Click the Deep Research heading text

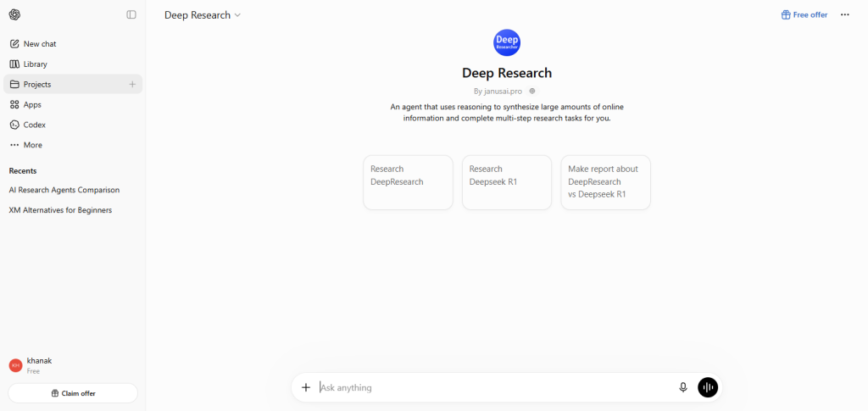point(507,73)
